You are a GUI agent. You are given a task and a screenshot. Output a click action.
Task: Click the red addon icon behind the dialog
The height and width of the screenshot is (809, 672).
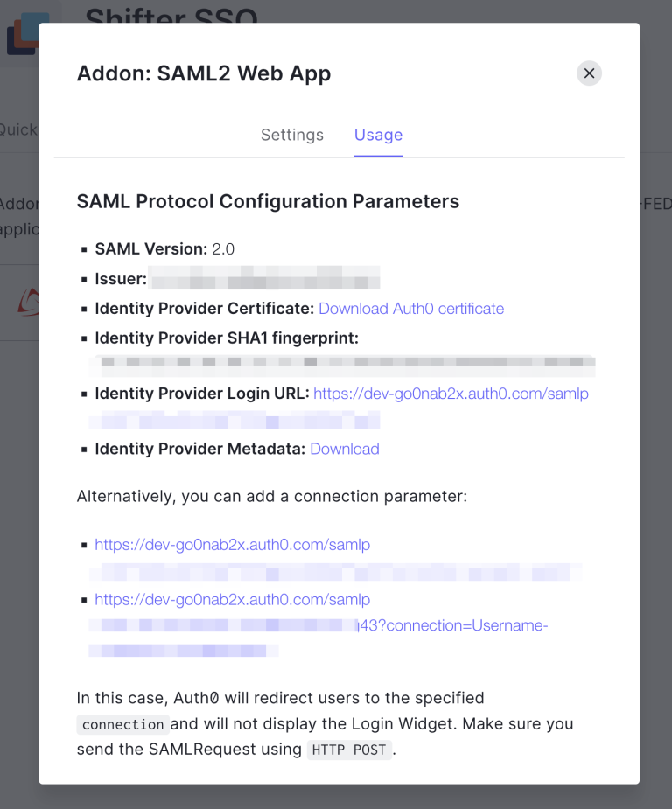[28, 302]
